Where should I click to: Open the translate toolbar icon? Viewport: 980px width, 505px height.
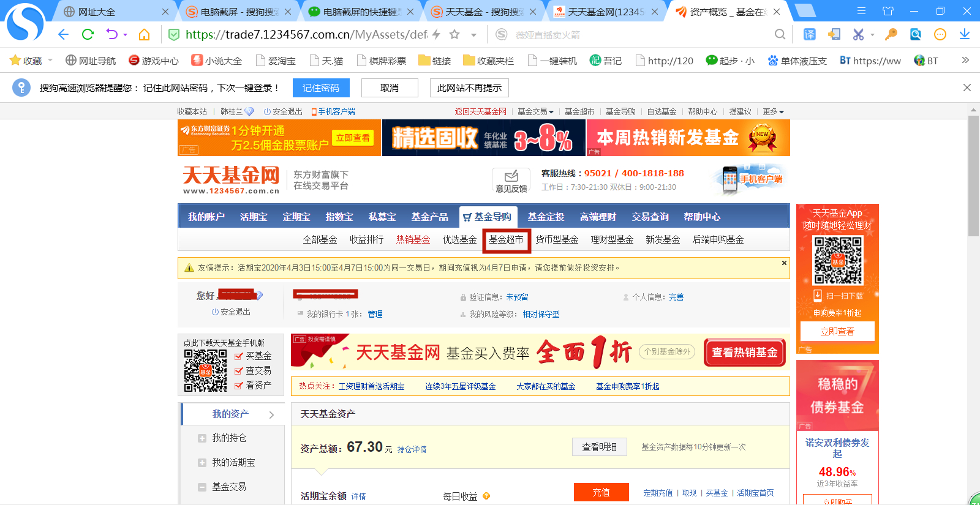coord(809,34)
